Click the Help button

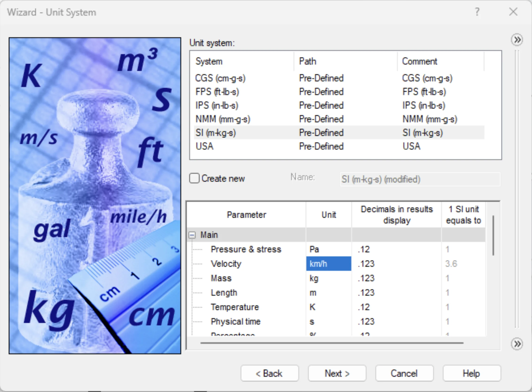(x=471, y=373)
